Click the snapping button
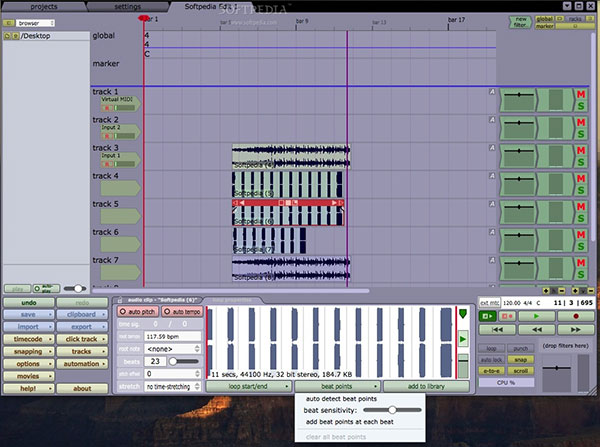 [x=29, y=351]
